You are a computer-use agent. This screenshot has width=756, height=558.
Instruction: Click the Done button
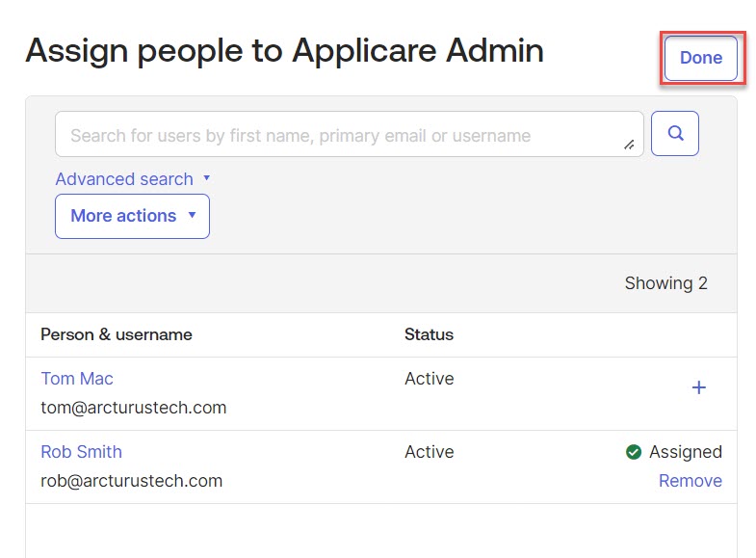[x=700, y=58]
